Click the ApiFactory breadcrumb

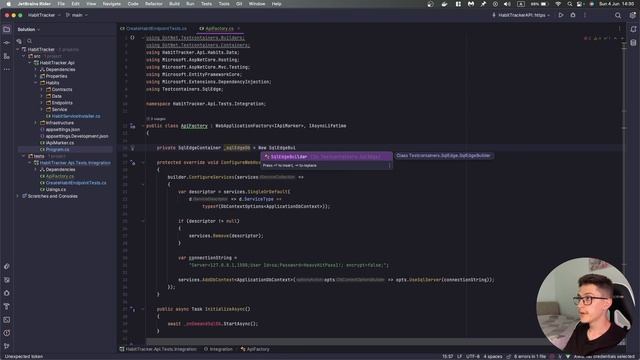pos(255,349)
